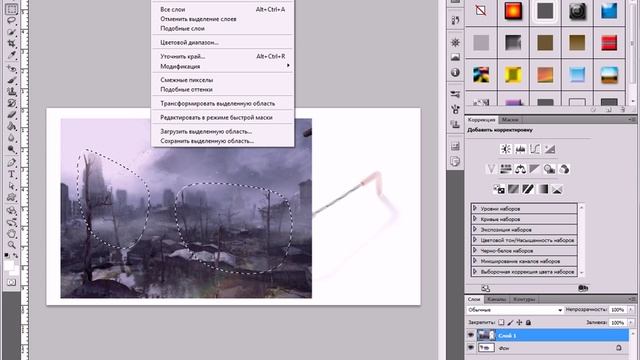Switch to the 'Каналы' tab
The height and width of the screenshot is (360, 640).
[x=497, y=299]
